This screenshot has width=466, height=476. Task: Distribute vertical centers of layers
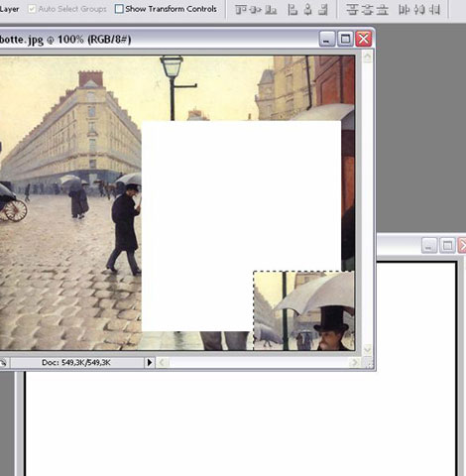(x=367, y=10)
